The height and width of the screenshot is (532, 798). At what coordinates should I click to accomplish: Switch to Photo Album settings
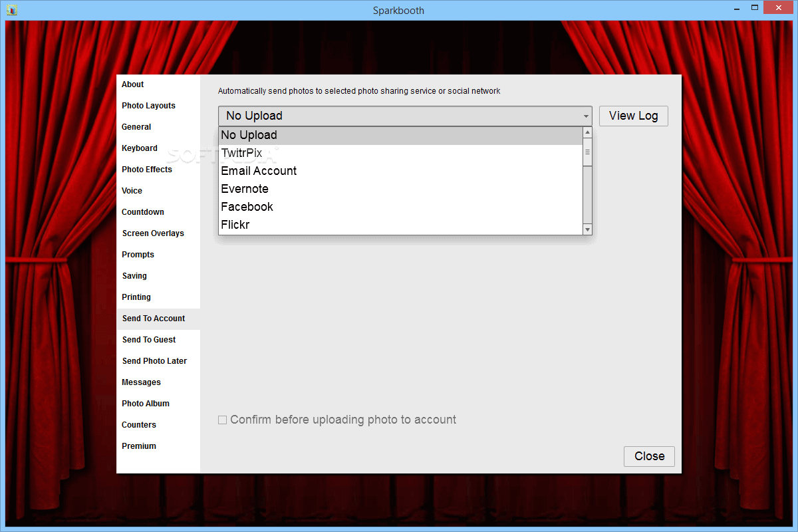[x=158, y=404]
